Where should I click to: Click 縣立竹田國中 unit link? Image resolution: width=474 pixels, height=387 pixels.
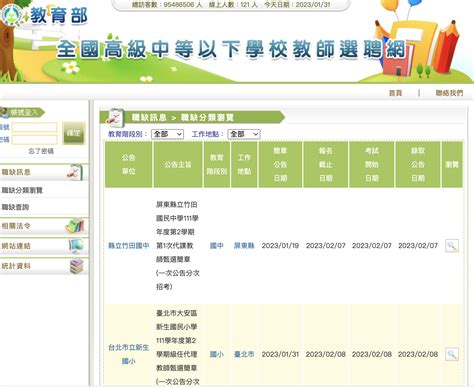tap(128, 246)
